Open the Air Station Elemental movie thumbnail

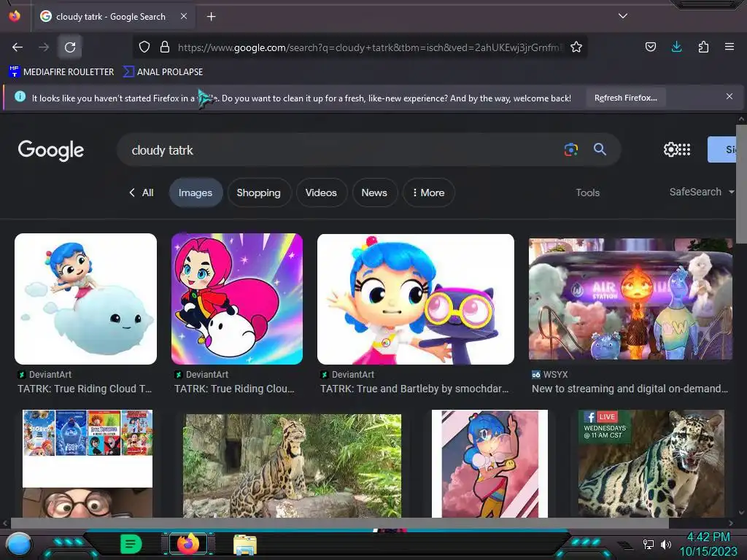click(x=630, y=299)
